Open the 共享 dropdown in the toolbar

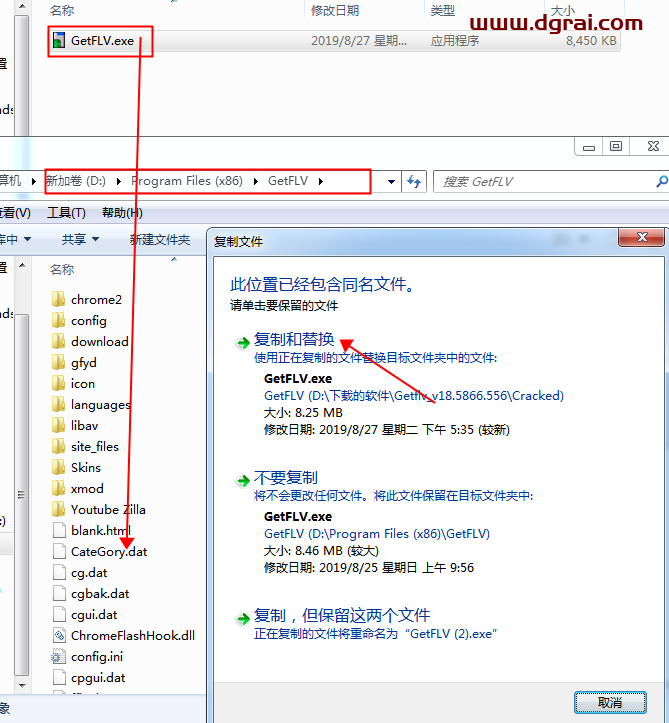(81, 239)
